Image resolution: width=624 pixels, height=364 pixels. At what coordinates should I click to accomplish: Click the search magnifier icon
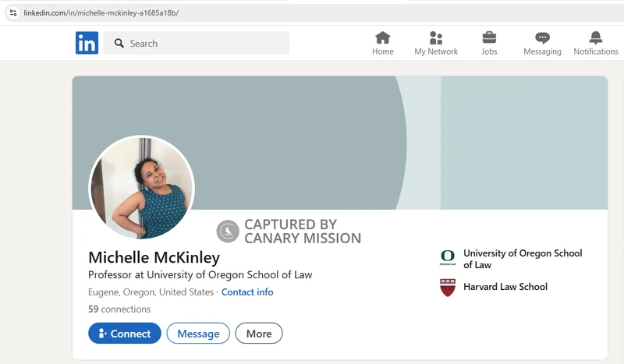click(x=119, y=43)
